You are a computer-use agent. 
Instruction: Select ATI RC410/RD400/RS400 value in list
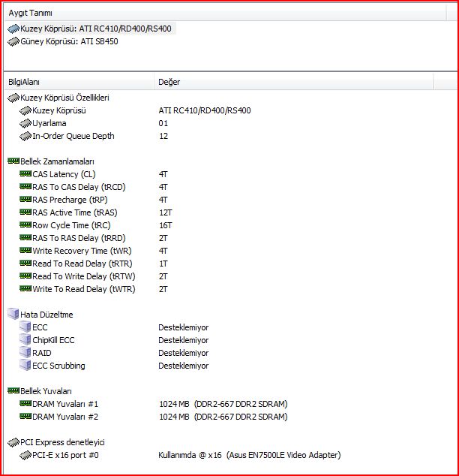click(205, 110)
